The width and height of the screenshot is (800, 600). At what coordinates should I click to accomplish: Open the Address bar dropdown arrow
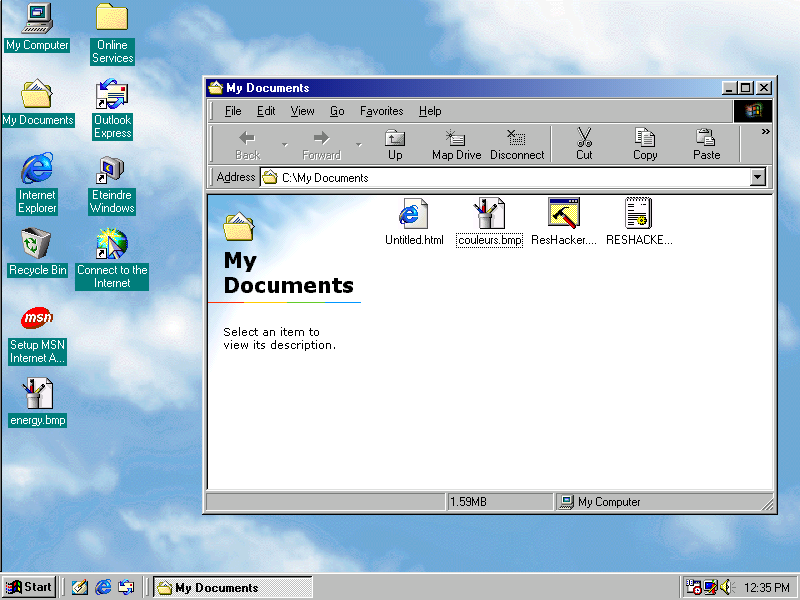pyautogui.click(x=757, y=178)
